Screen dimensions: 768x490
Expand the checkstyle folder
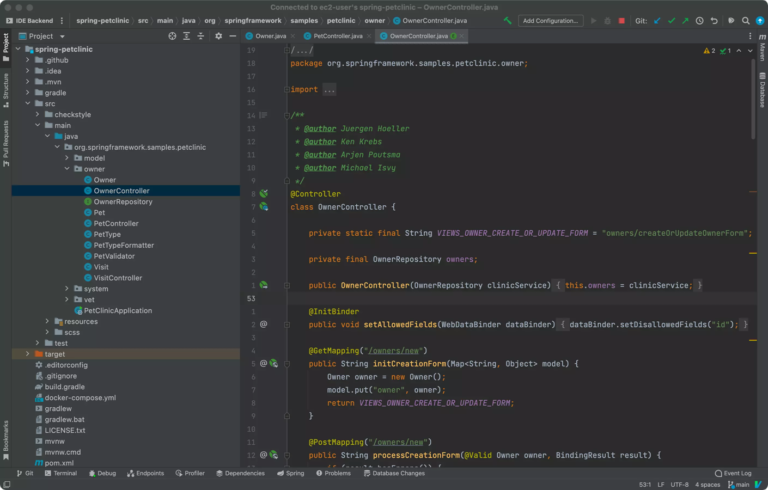click(x=38, y=114)
